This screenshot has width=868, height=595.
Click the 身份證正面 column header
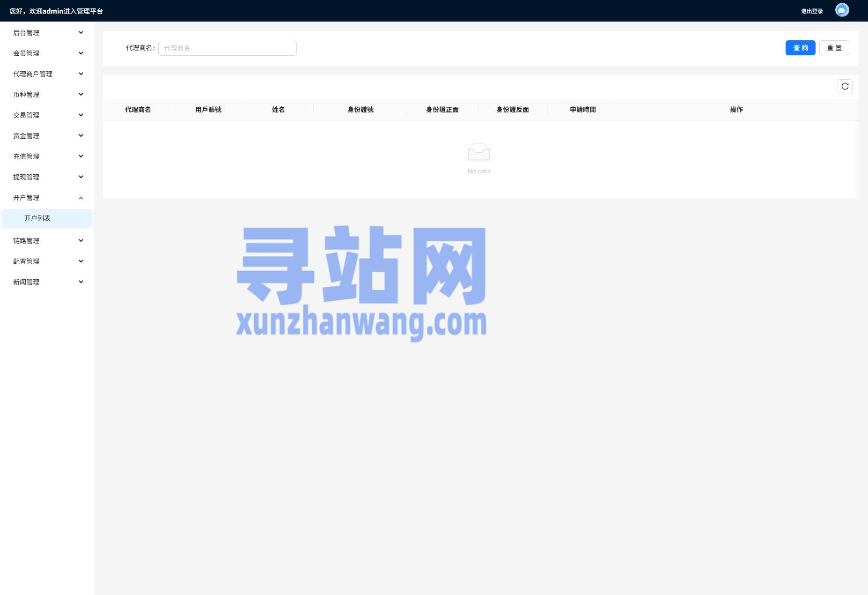tap(442, 110)
